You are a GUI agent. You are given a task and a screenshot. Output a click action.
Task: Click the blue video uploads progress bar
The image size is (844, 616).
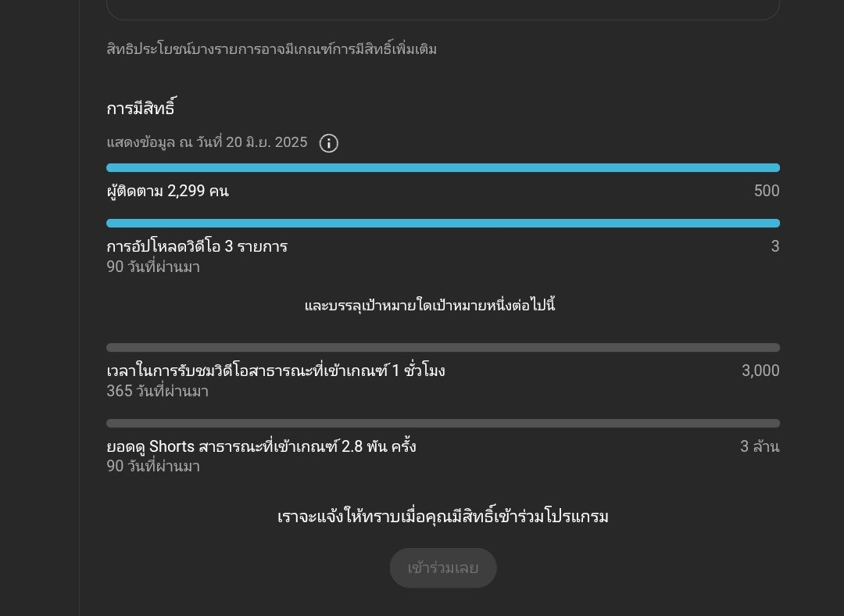click(x=443, y=224)
